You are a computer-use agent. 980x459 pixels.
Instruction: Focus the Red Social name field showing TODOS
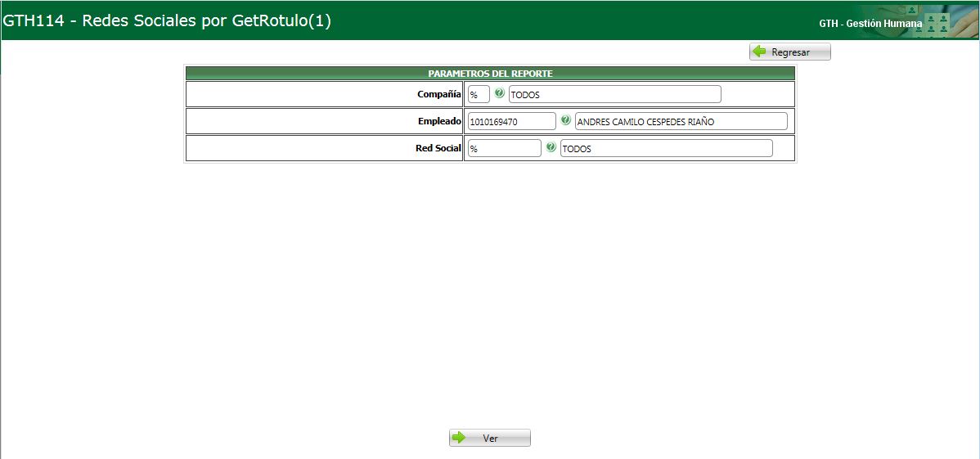click(666, 148)
